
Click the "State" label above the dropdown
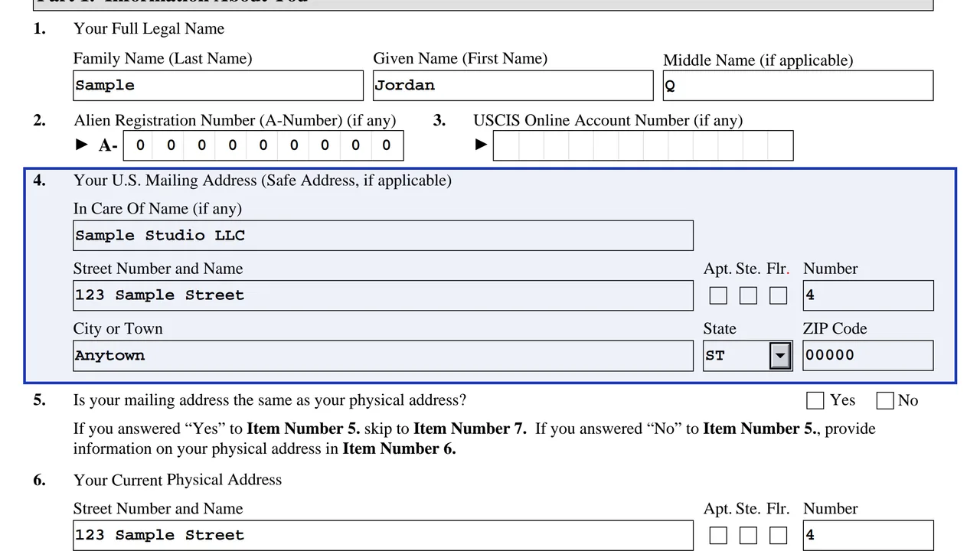point(720,329)
